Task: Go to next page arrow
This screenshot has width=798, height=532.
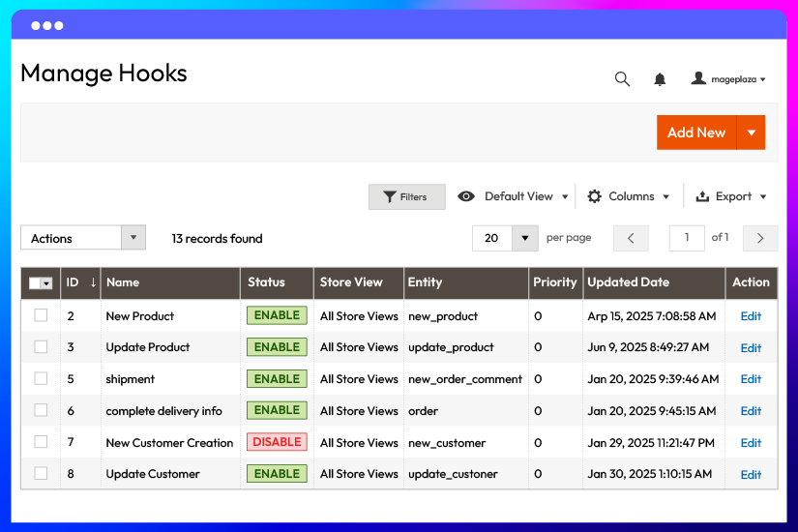Action: click(760, 238)
